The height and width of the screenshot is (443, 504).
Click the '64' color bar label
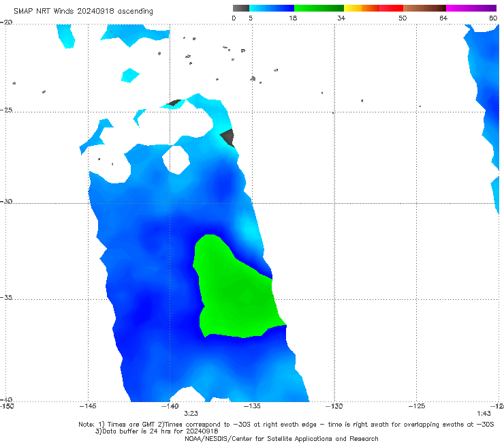[443, 18]
